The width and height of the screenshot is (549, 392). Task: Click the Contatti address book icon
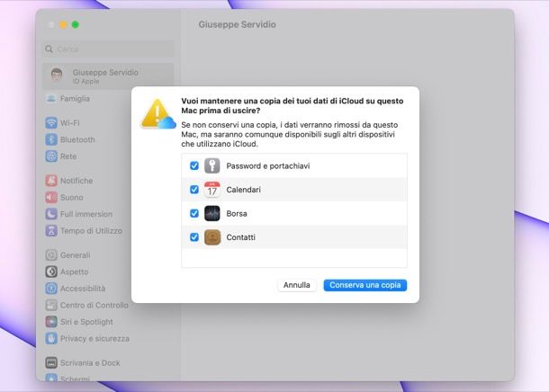(x=212, y=237)
